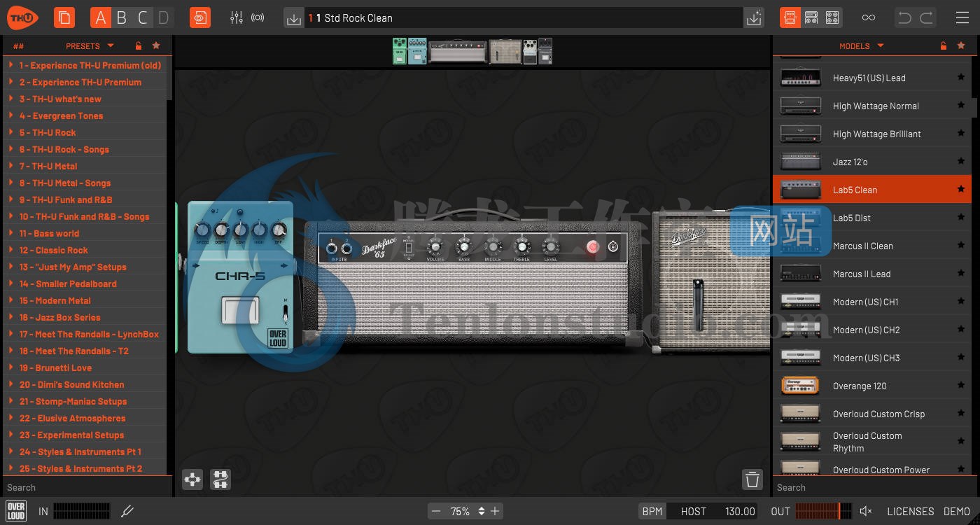Click the CHR-5 SPEED knob
The image size is (980, 525).
202,230
